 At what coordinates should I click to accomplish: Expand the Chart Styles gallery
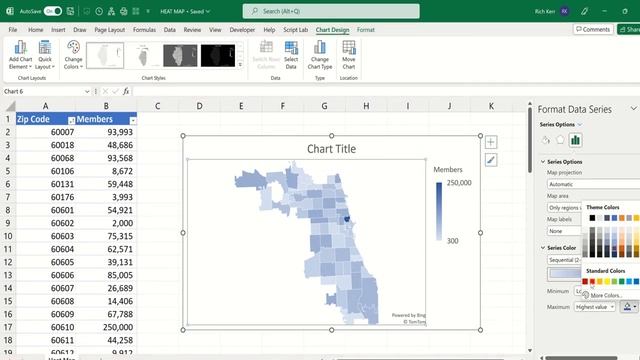240,64
